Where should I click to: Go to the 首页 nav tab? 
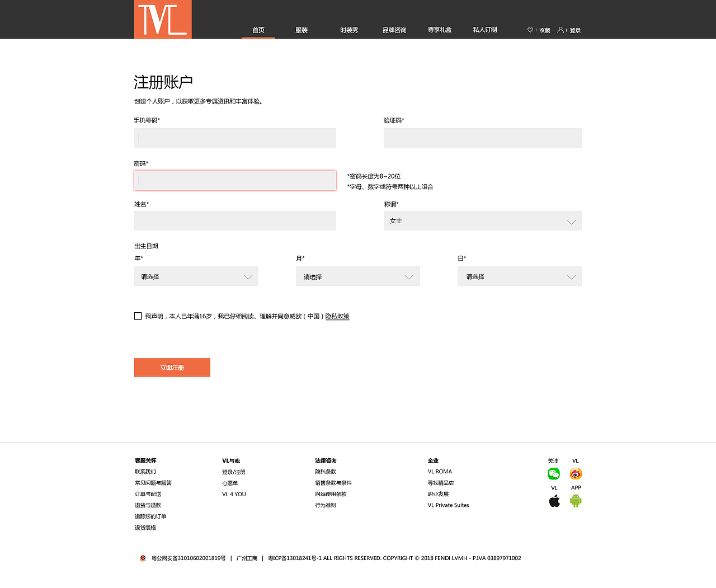258,30
